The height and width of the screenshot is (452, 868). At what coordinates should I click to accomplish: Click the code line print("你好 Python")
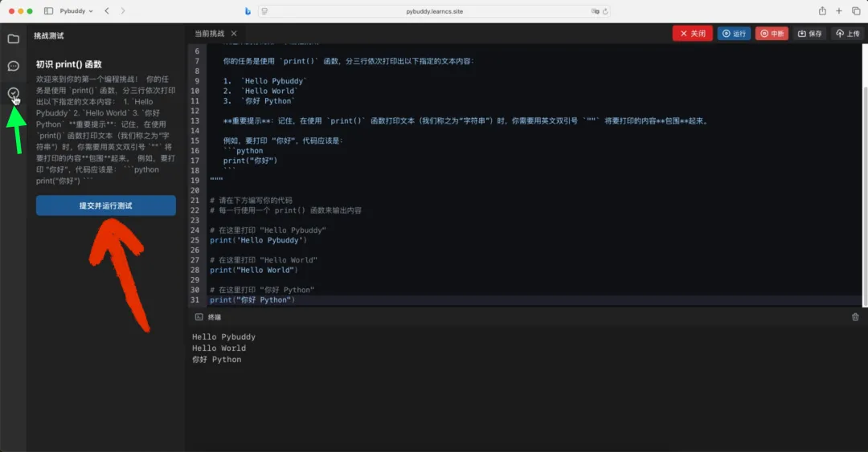[x=252, y=299]
